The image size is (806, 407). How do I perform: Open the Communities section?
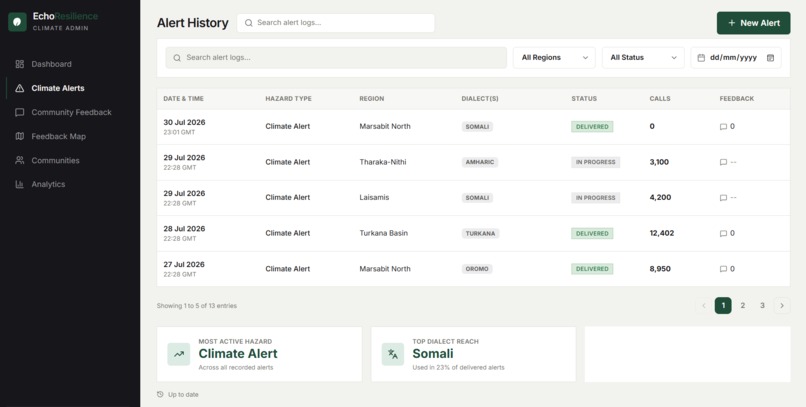click(55, 160)
